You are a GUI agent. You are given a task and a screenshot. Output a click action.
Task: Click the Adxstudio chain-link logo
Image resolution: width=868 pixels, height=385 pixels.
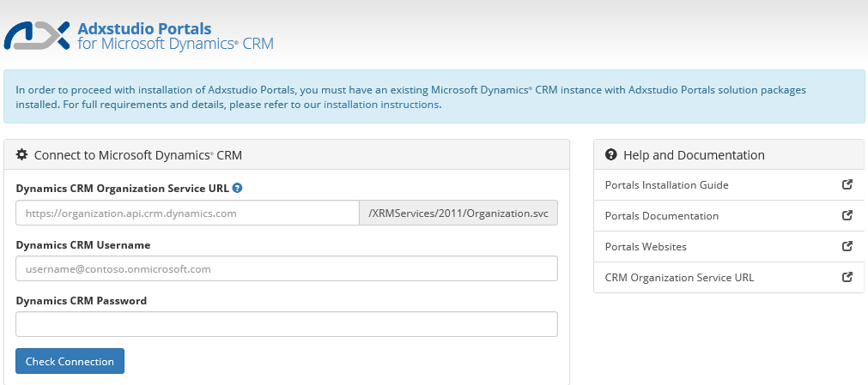click(37, 36)
